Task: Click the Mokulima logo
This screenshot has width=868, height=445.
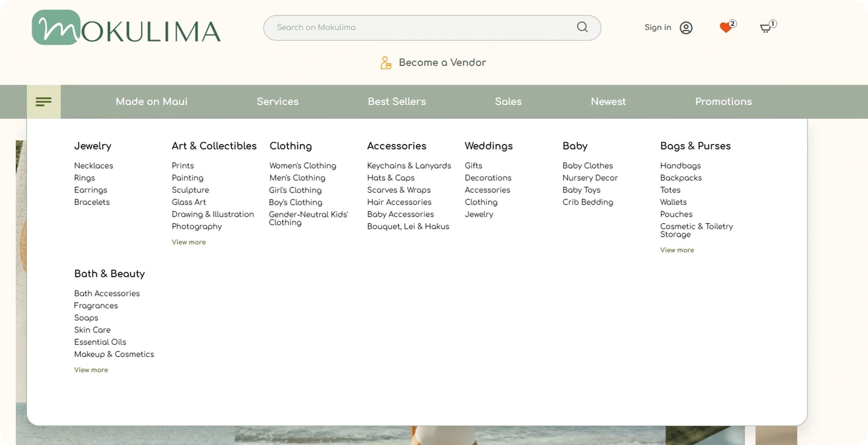Action: click(126, 27)
